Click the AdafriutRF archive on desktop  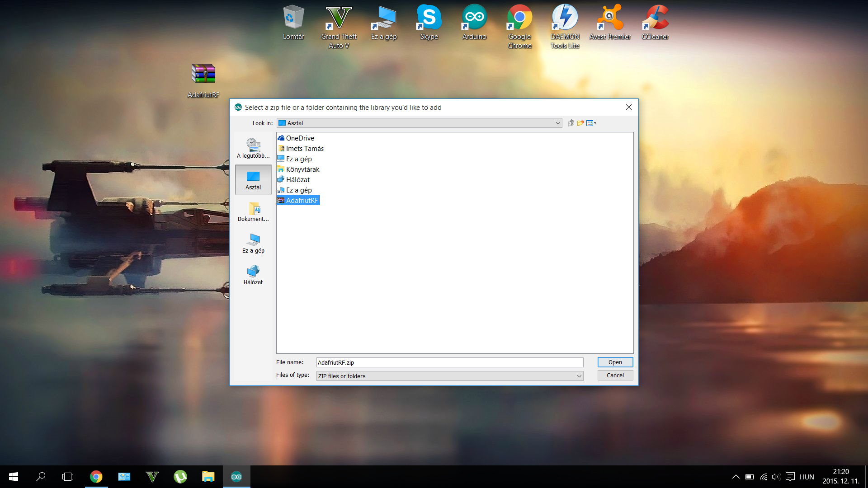click(203, 80)
